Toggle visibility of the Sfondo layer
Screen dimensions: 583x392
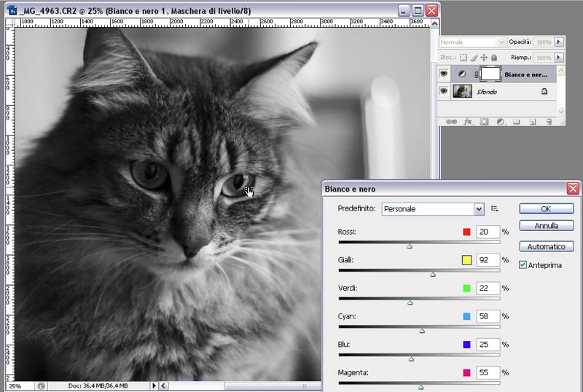click(x=443, y=91)
